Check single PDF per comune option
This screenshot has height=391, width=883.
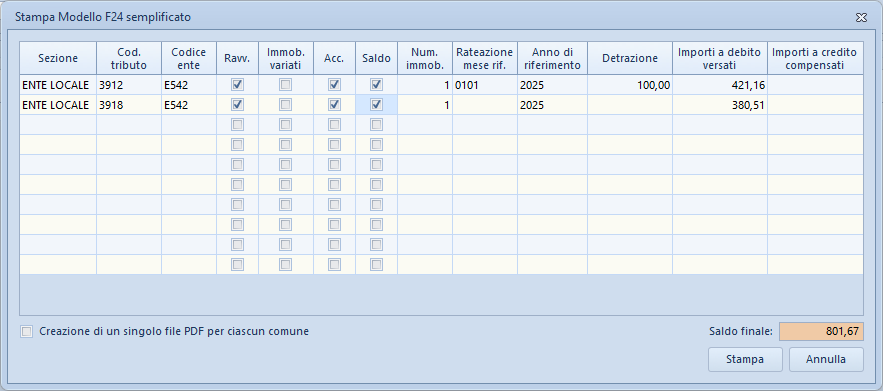tap(26, 331)
